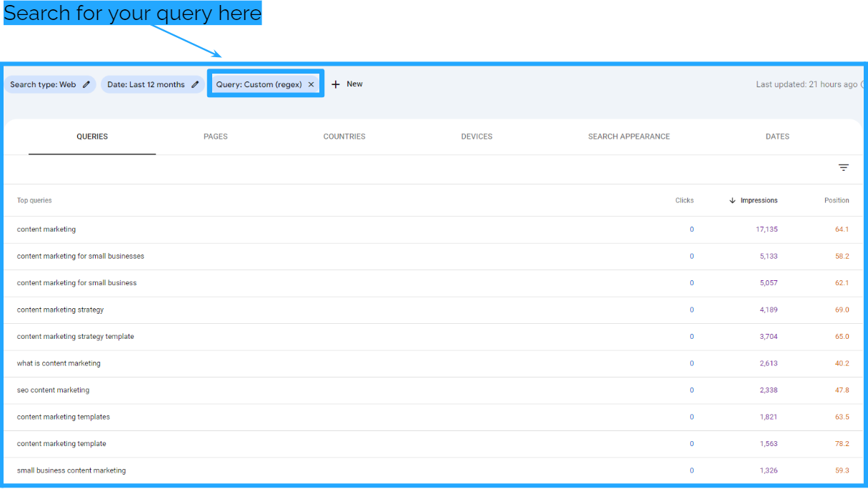This screenshot has height=489, width=868.
Task: Sort by the Clicks column header
Action: [x=684, y=200]
